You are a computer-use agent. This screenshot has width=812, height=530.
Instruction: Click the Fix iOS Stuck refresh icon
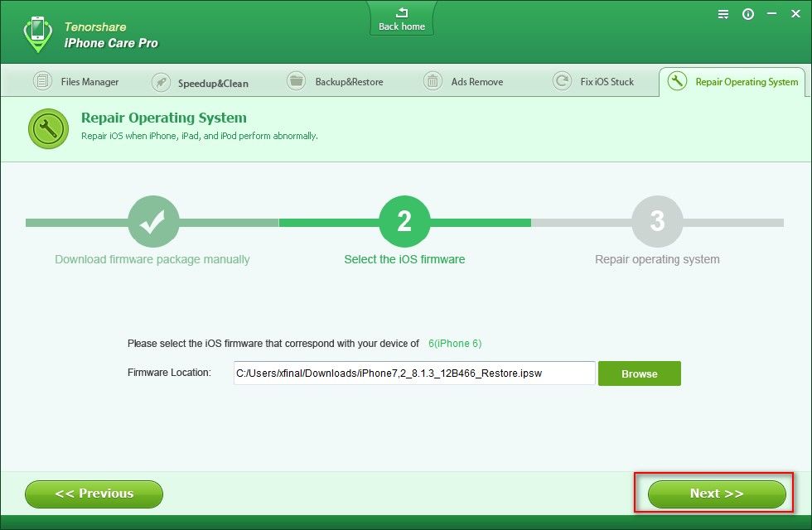pyautogui.click(x=562, y=81)
